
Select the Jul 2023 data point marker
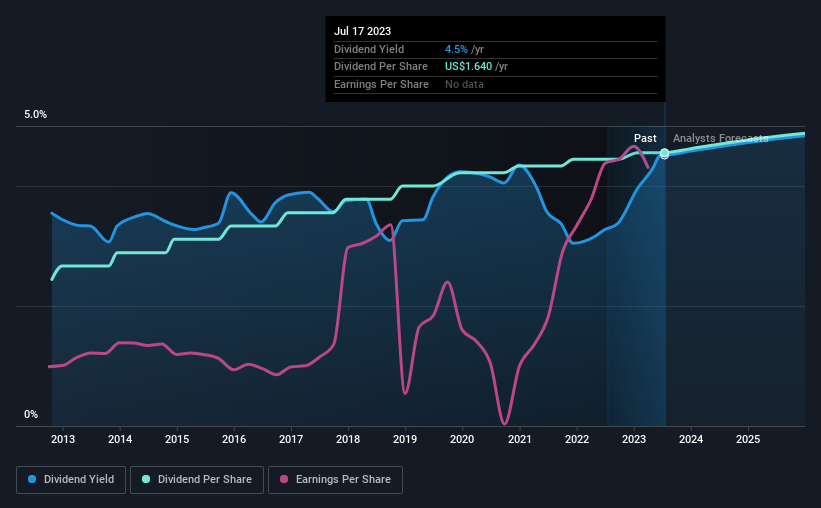pos(664,153)
